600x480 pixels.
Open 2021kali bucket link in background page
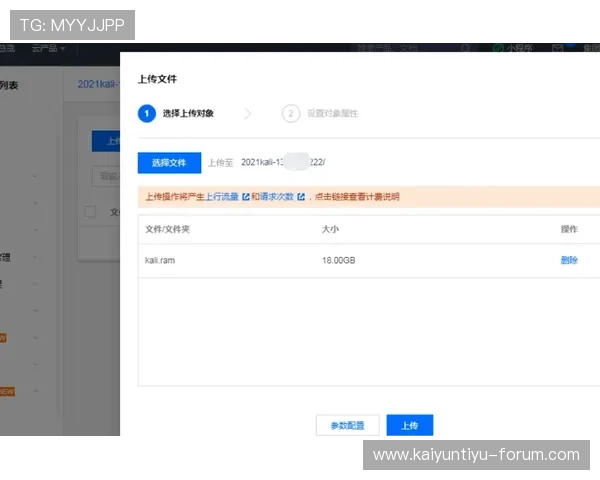tap(99, 84)
